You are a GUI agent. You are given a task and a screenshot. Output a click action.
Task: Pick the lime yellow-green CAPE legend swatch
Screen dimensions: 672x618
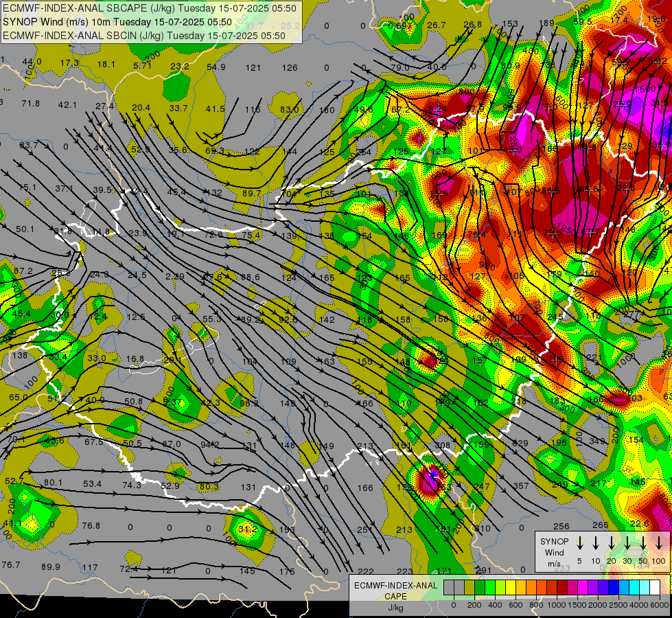click(500, 588)
